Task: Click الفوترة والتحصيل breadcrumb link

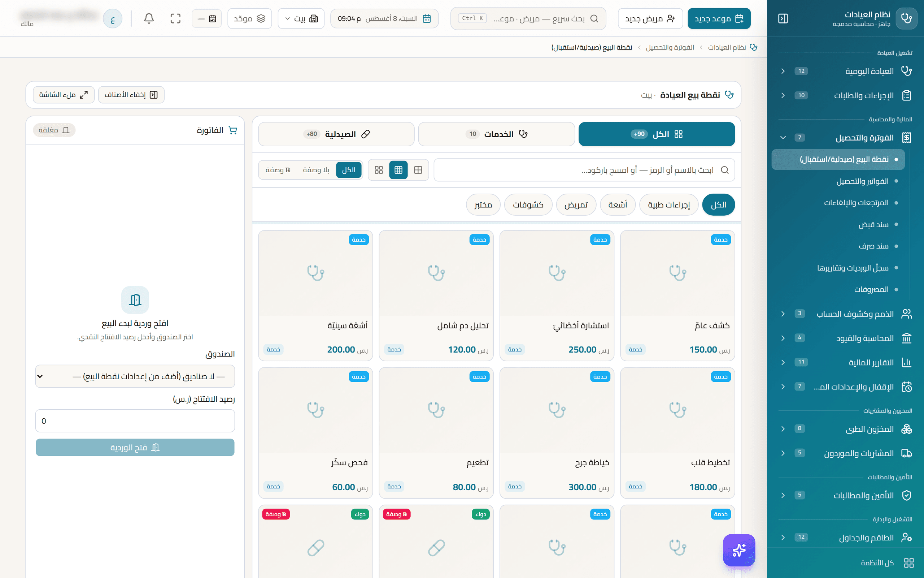Action: coord(670,47)
